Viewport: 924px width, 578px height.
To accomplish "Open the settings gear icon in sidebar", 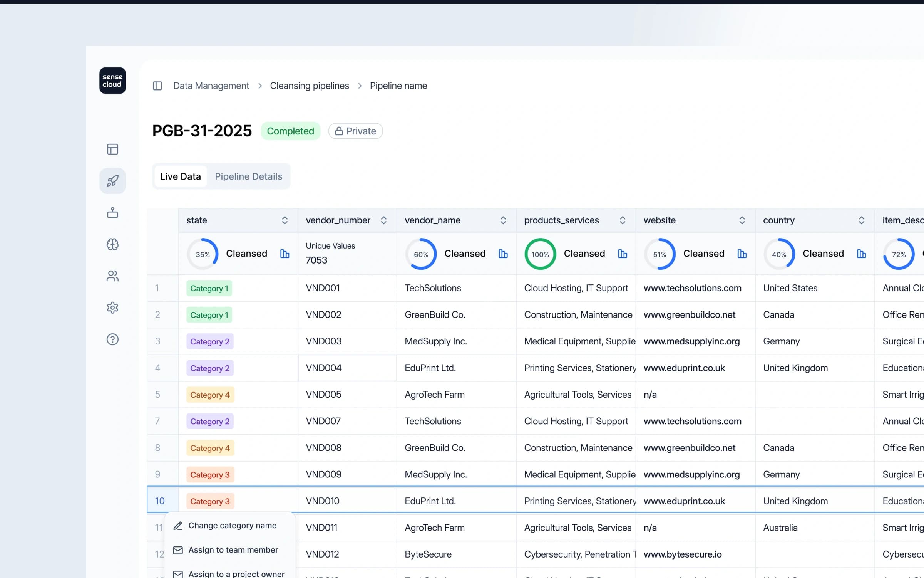I will (x=112, y=307).
